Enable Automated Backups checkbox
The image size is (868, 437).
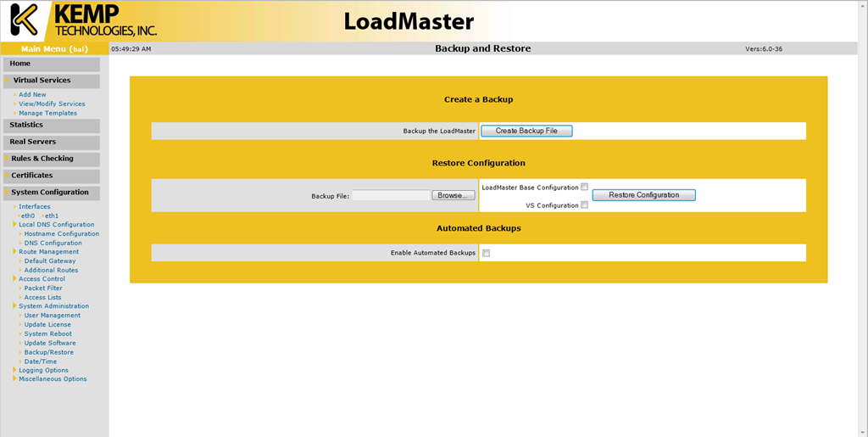[486, 253]
